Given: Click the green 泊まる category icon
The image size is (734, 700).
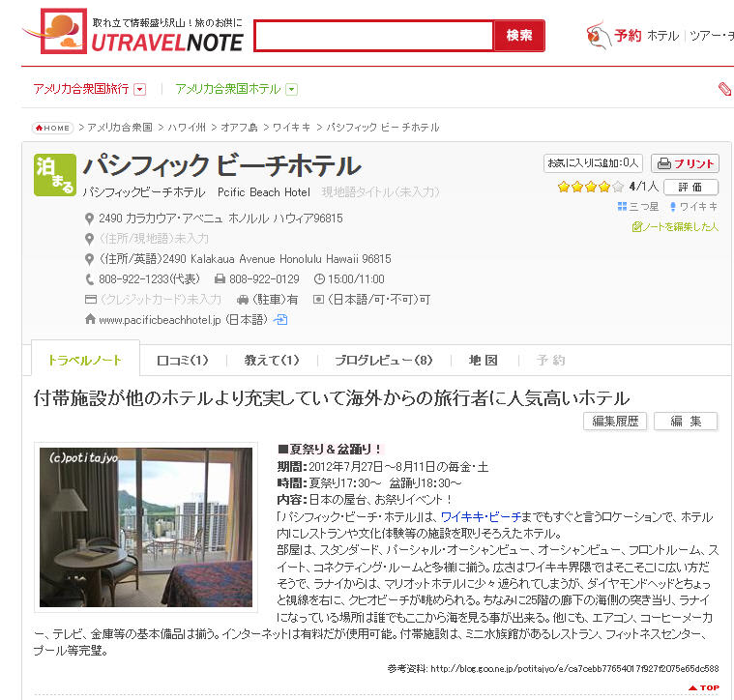Looking at the screenshot, I should click(55, 175).
